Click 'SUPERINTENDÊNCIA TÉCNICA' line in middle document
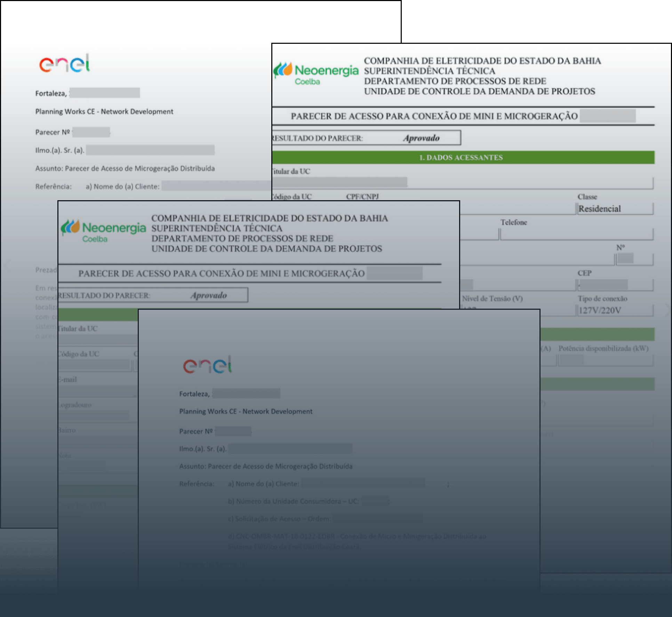Viewport: 672px width, 617px height. click(217, 228)
